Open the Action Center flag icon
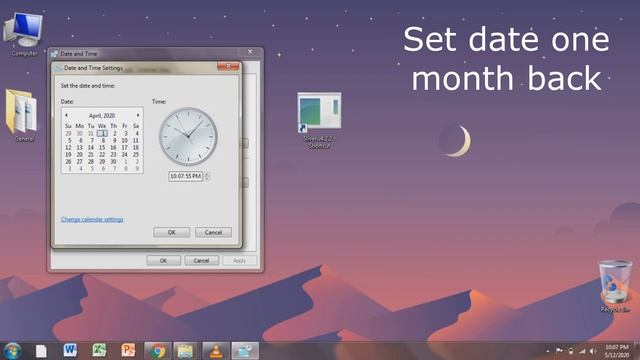640x360 pixels. point(559,351)
